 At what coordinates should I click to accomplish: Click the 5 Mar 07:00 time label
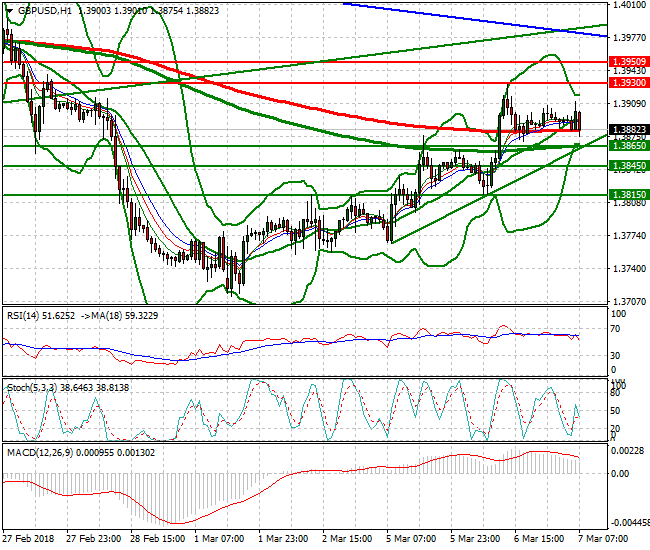pos(411,539)
